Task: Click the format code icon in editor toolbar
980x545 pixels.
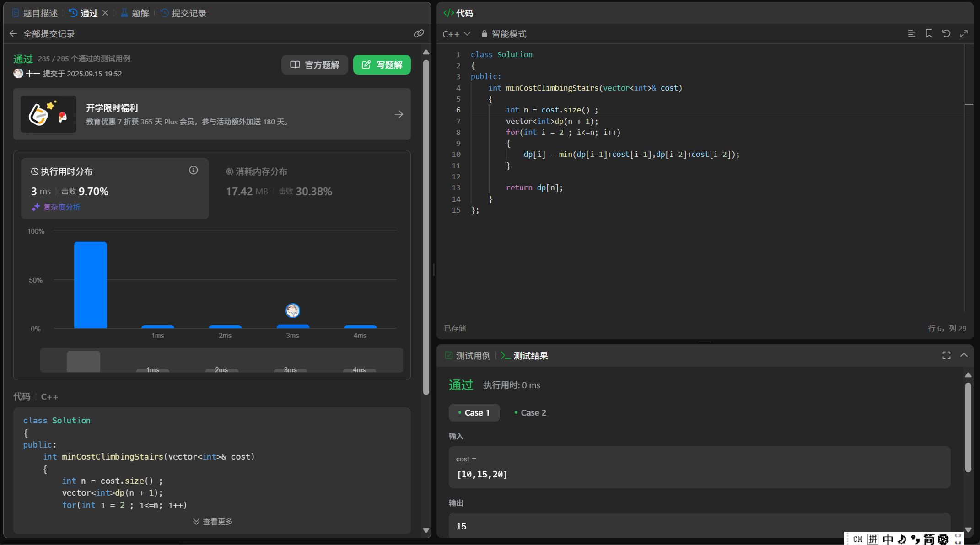Action: click(x=911, y=34)
